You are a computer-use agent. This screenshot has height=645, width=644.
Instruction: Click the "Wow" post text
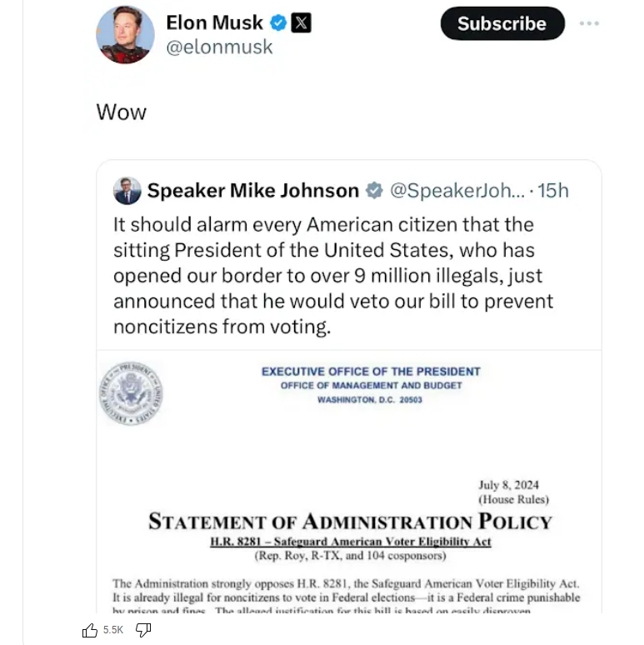click(x=122, y=112)
